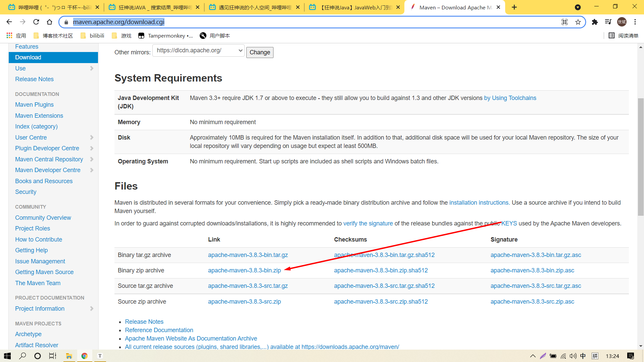
Task: Open Release Notes in the sidebar
Action: tap(34, 79)
